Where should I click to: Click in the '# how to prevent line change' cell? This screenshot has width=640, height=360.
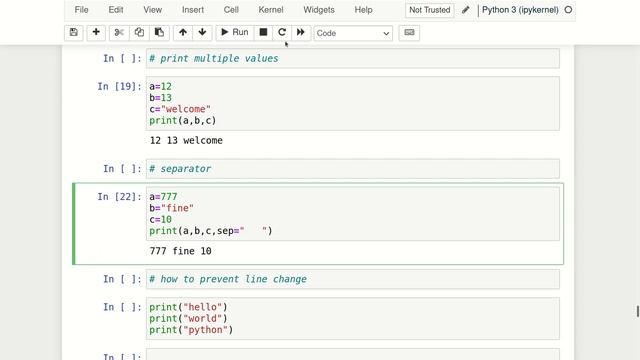353,279
